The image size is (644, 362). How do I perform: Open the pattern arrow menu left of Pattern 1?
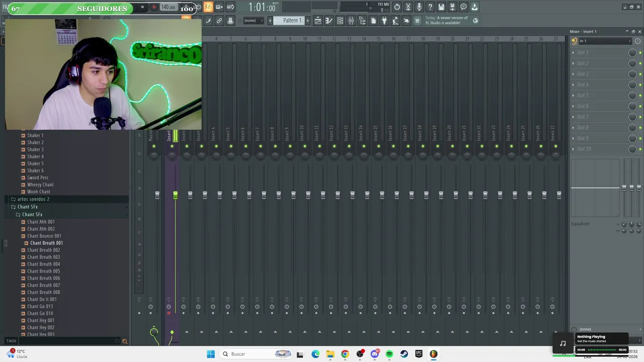pos(270,21)
